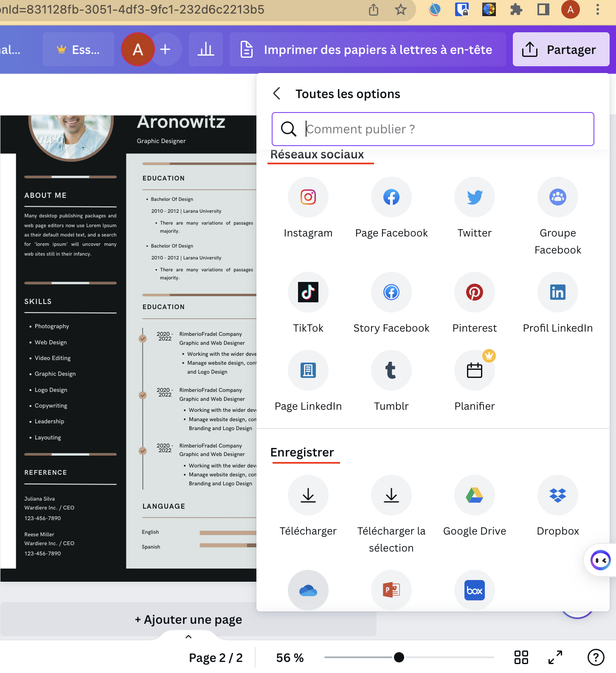Export to PowerPoint icon
The width and height of the screenshot is (616, 673).
[391, 590]
